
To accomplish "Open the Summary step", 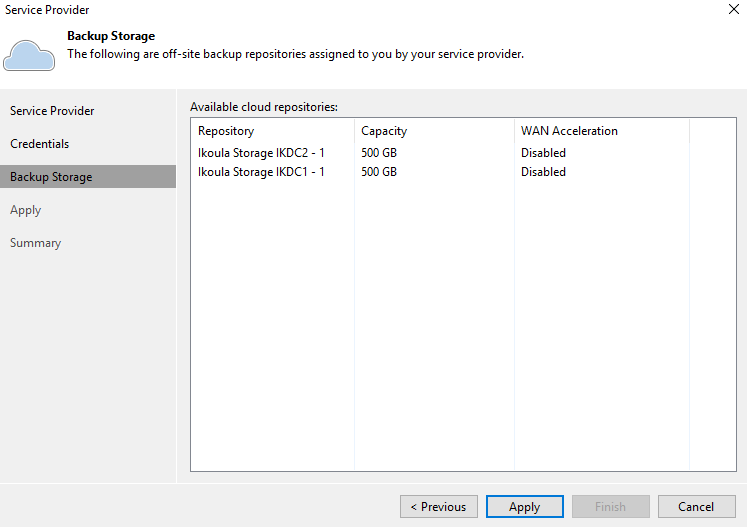I will (x=36, y=243).
